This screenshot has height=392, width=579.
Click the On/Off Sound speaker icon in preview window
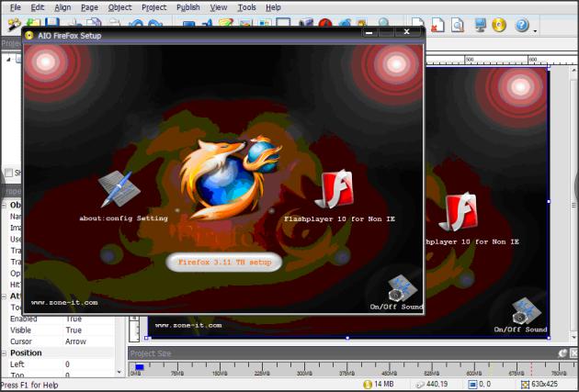403,288
